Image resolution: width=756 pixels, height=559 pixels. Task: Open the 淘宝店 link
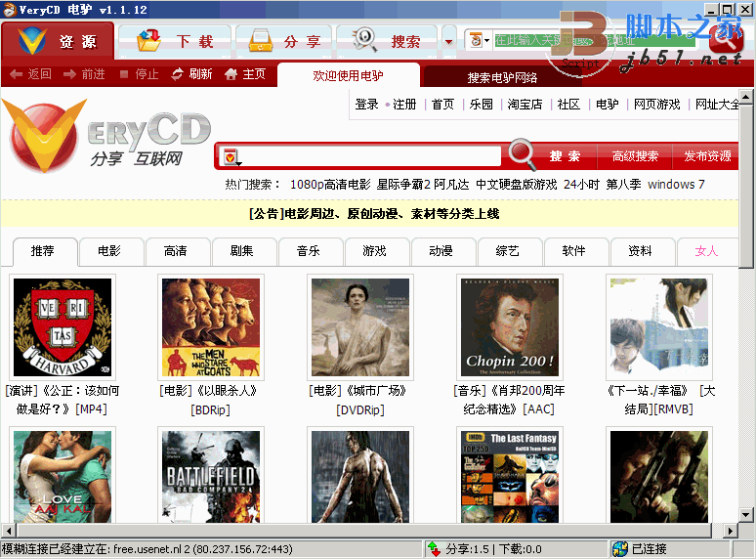pos(525,105)
